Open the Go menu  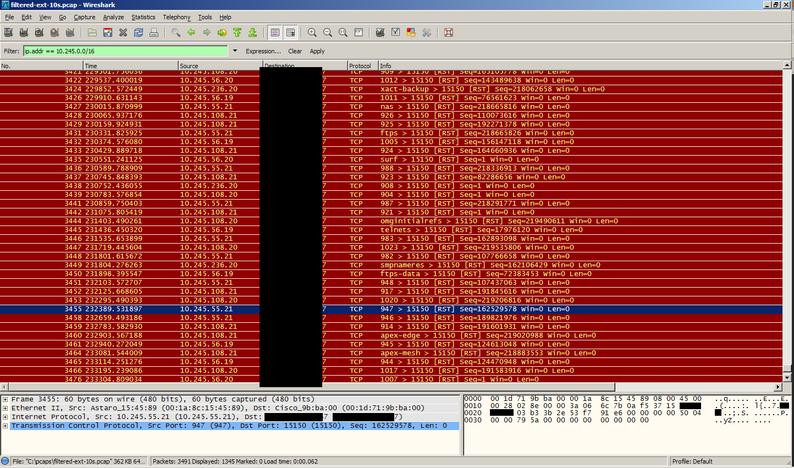pos(62,17)
